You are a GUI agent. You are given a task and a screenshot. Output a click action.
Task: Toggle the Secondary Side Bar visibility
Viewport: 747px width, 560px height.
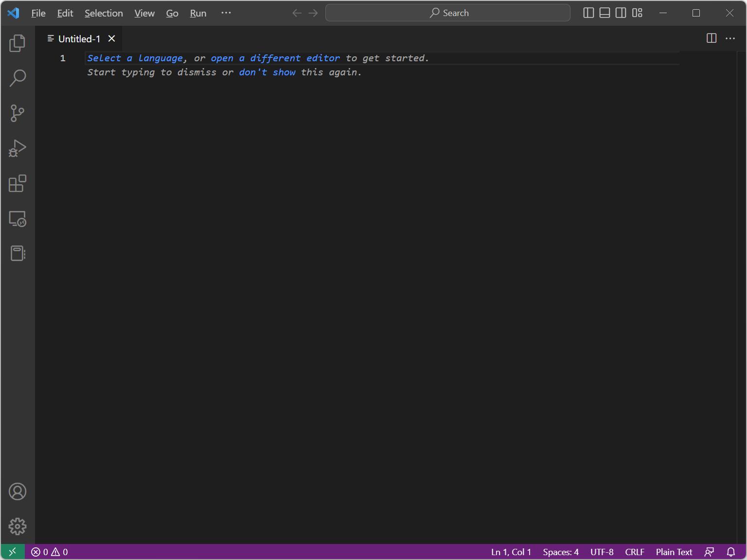click(620, 13)
